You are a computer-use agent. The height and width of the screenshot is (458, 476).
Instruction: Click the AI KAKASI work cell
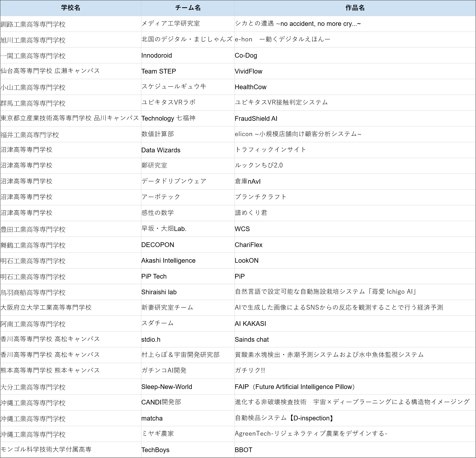pyautogui.click(x=250, y=324)
